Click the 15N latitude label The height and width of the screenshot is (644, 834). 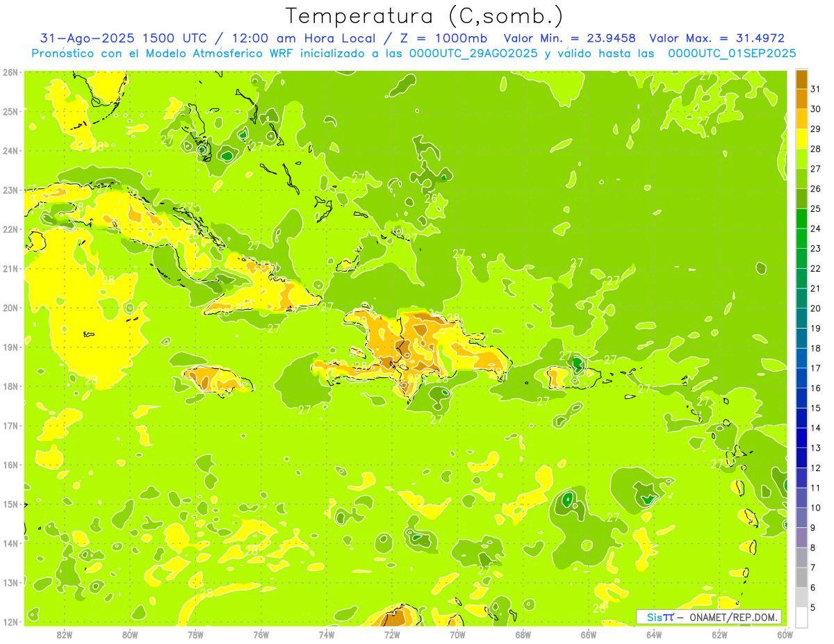(x=10, y=504)
